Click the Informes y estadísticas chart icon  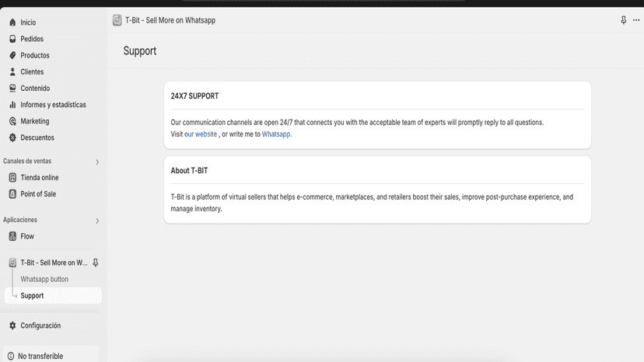(12, 105)
